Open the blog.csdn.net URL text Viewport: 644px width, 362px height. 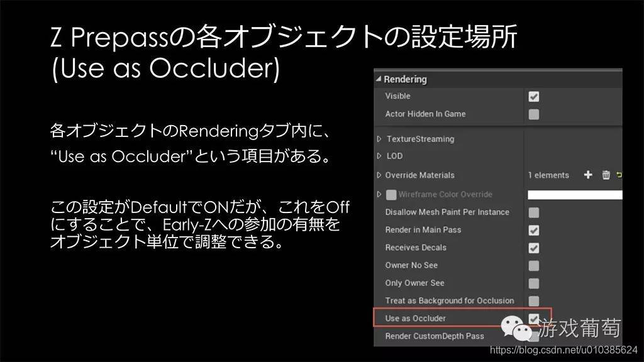563,350
